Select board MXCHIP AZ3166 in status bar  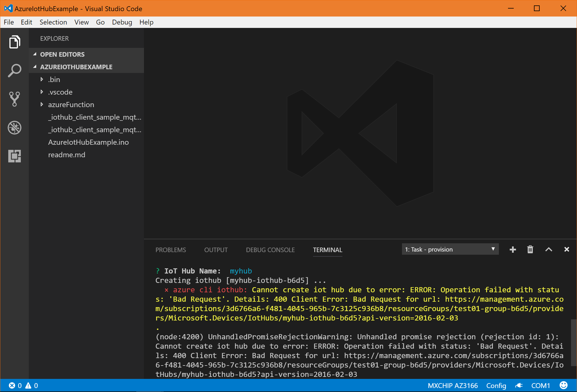coord(453,385)
